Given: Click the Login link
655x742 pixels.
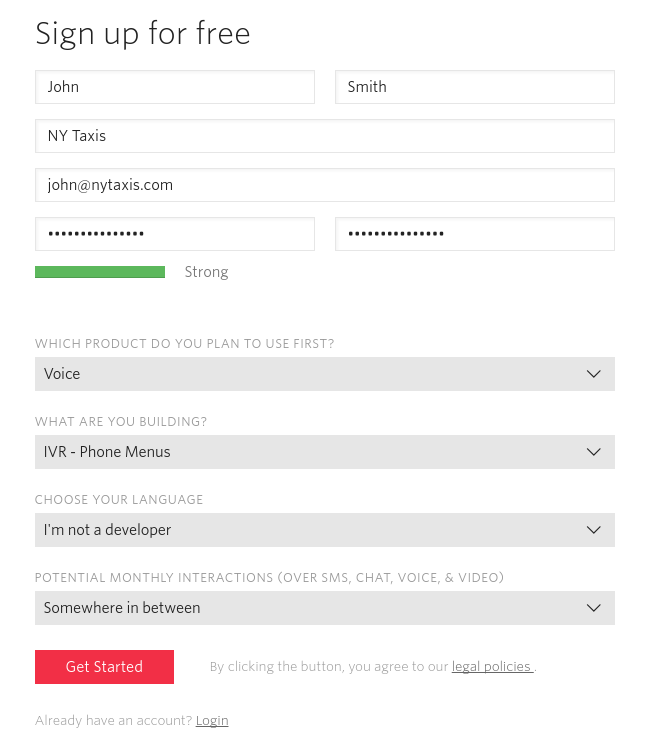Looking at the screenshot, I should (x=212, y=720).
